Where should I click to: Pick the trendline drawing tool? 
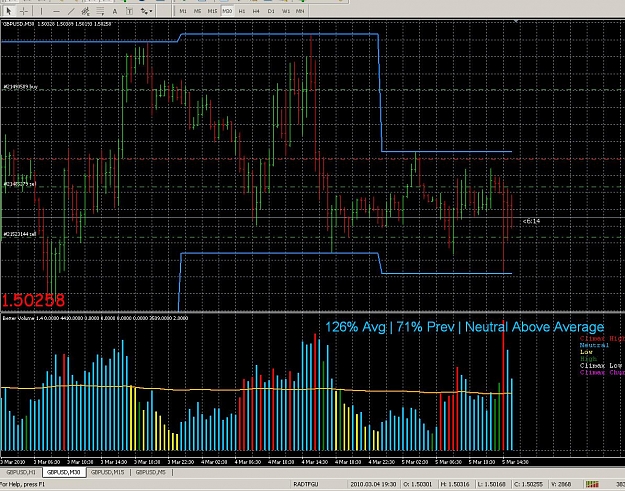71,11
